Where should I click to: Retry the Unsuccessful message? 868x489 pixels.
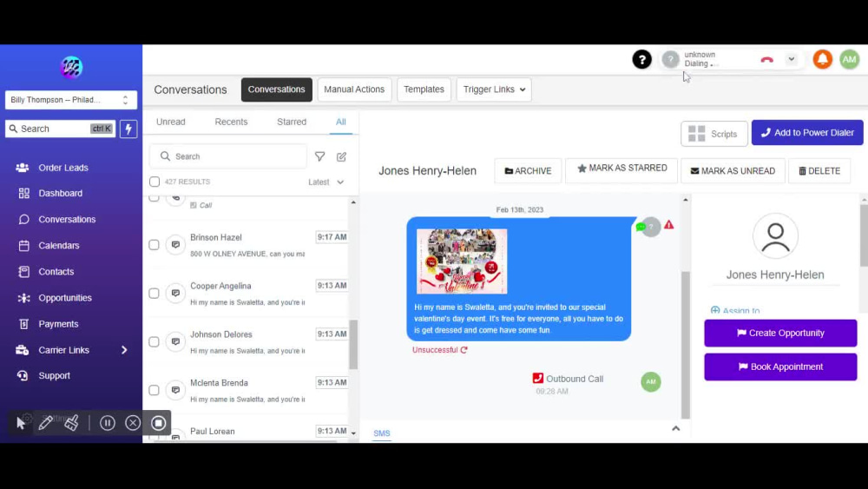pos(464,350)
